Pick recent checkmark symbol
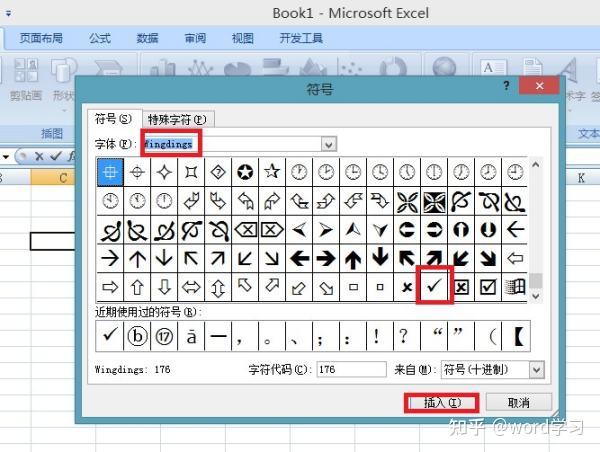Viewport: 600px width, 452px height. click(x=110, y=336)
